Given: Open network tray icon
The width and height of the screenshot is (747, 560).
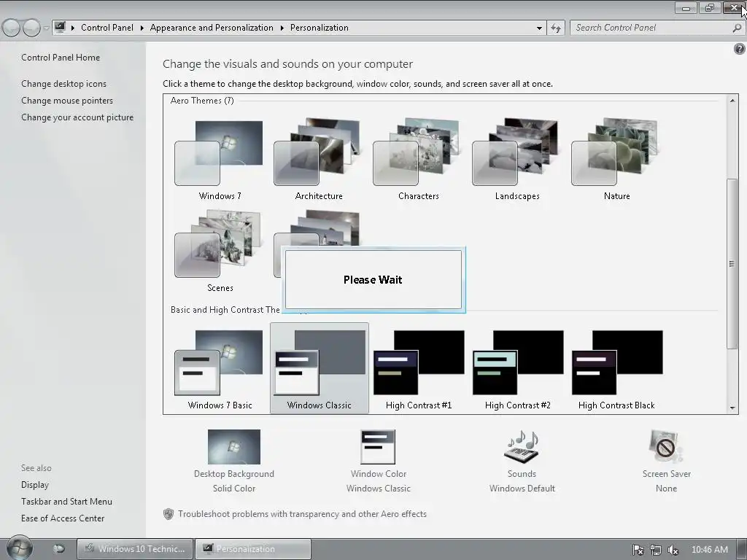Looking at the screenshot, I should [656, 550].
